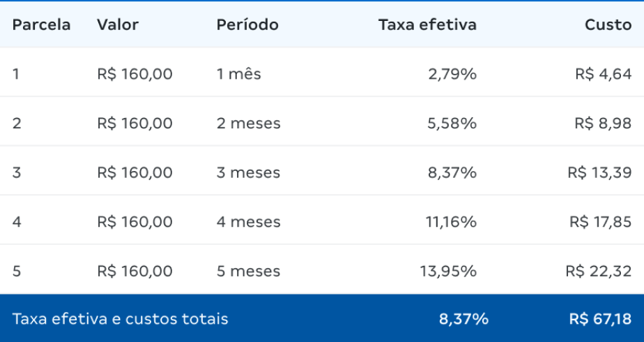This screenshot has height=342, width=644.
Task: Click the Custo column header
Action: 608,25
